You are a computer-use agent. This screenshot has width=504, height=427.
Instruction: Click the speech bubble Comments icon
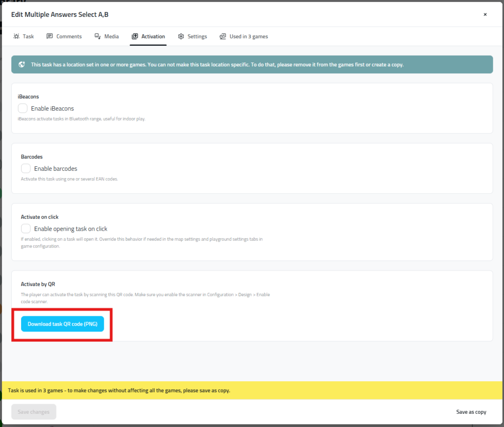tap(50, 36)
